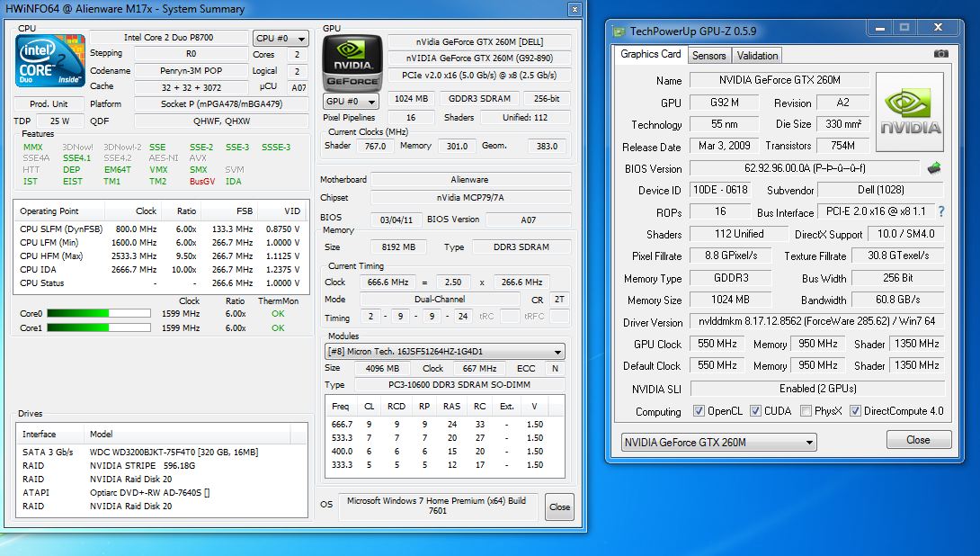980x556 pixels.
Task: Click the 333.3 frequency row in module timings
Action: pos(444,465)
